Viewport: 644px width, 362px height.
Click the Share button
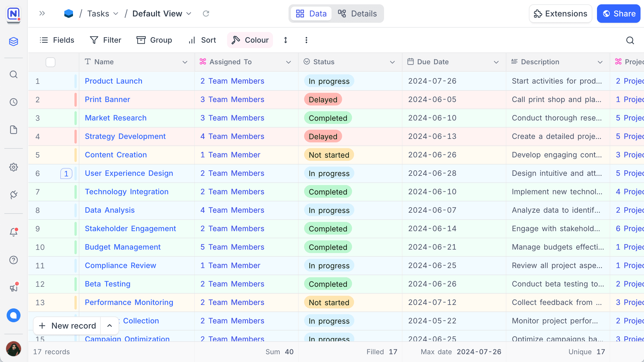(x=619, y=14)
